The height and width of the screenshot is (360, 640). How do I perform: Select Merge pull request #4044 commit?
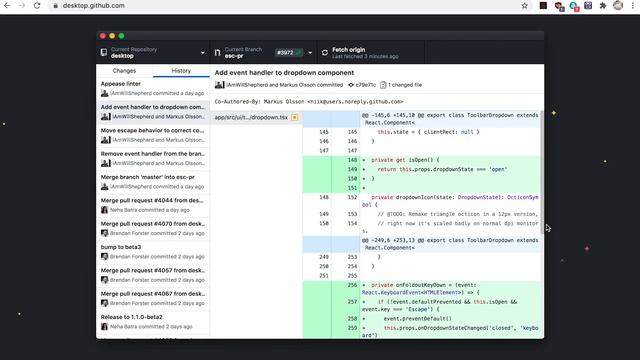(x=153, y=205)
